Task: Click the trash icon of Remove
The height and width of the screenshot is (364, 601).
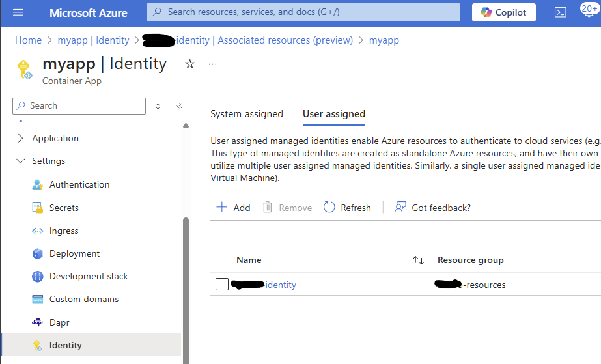Action: pyautogui.click(x=268, y=207)
